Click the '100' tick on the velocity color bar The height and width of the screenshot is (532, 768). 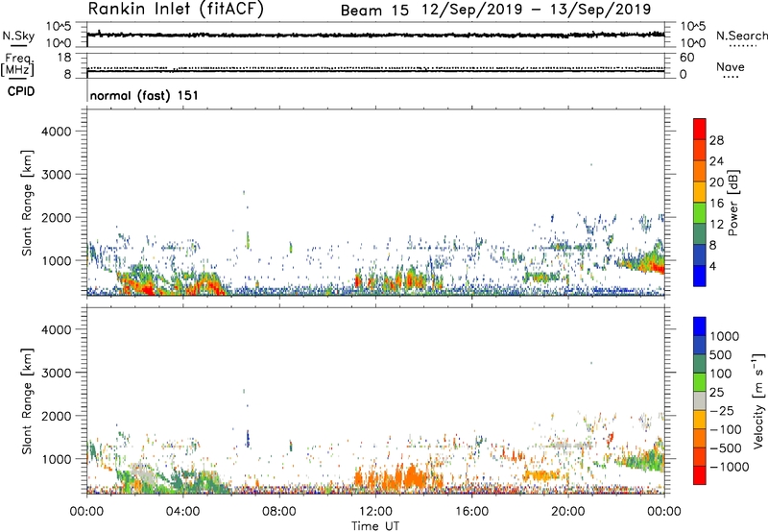[x=720, y=374]
